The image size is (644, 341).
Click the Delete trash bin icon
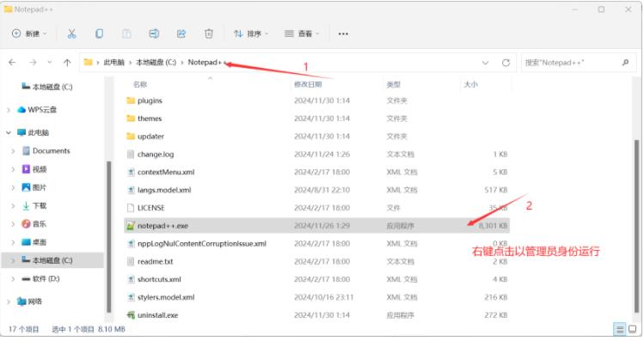[x=209, y=33]
